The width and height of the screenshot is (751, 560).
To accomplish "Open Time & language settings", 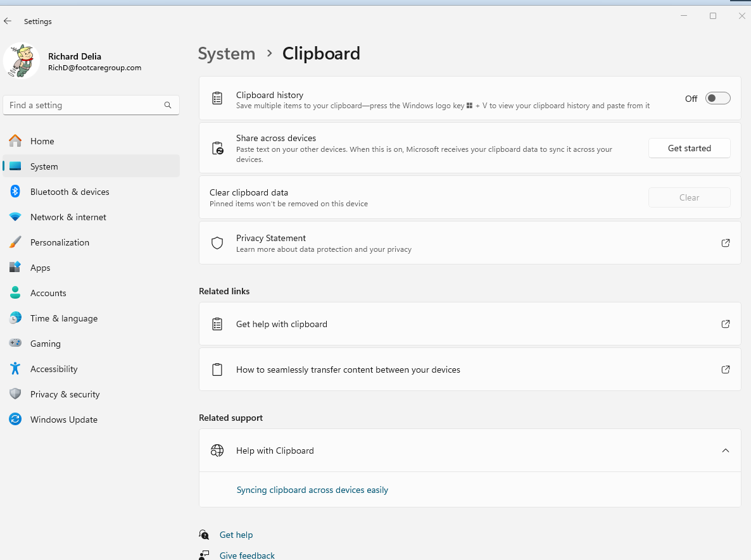I will click(91, 319).
